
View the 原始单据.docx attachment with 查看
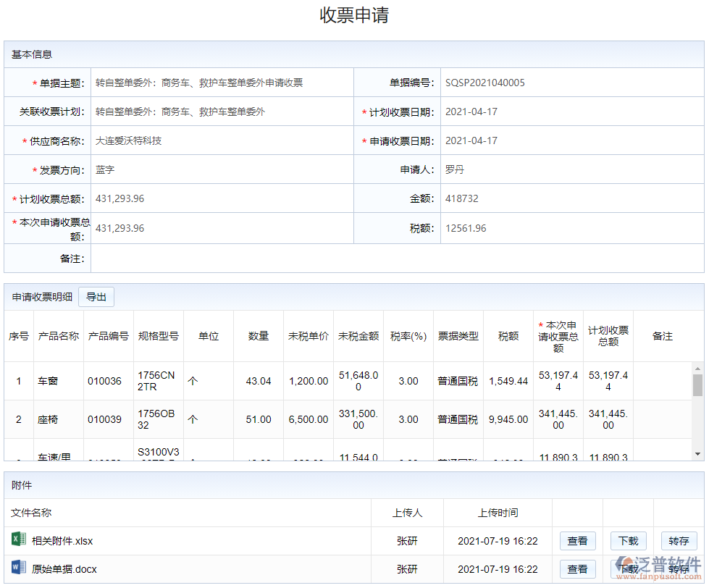(x=577, y=569)
